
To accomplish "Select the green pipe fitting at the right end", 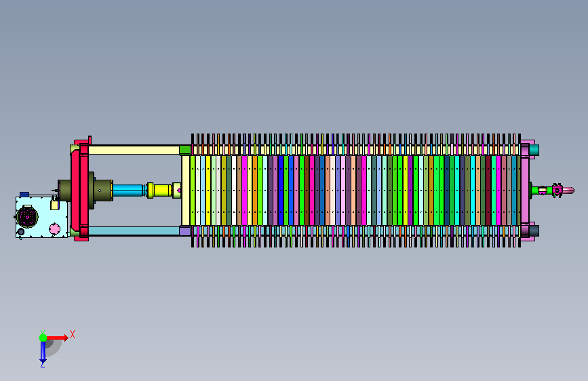I will [534, 190].
